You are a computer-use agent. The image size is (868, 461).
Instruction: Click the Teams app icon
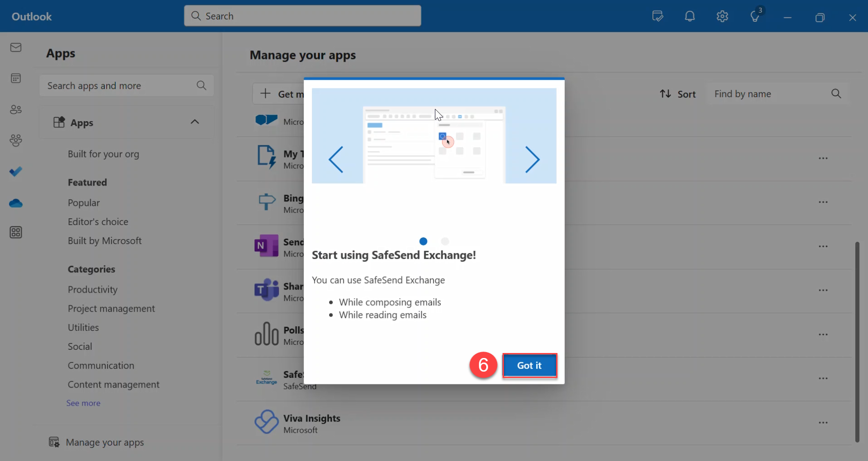point(266,290)
